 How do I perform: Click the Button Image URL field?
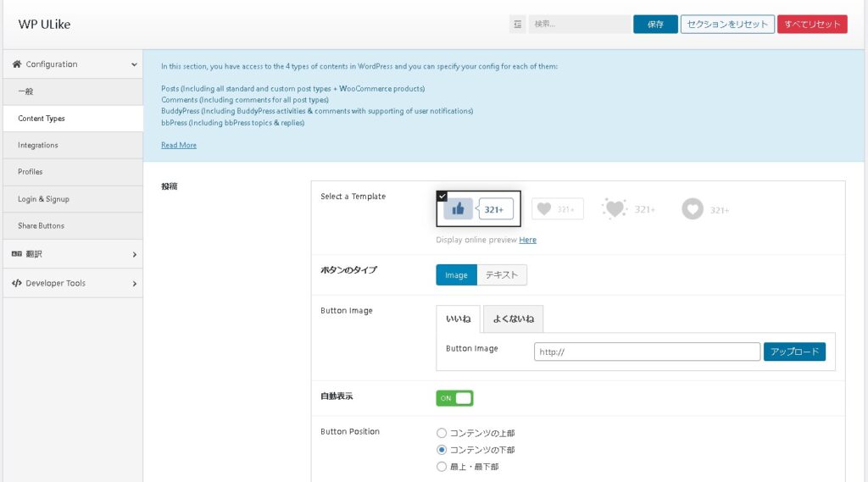click(647, 352)
